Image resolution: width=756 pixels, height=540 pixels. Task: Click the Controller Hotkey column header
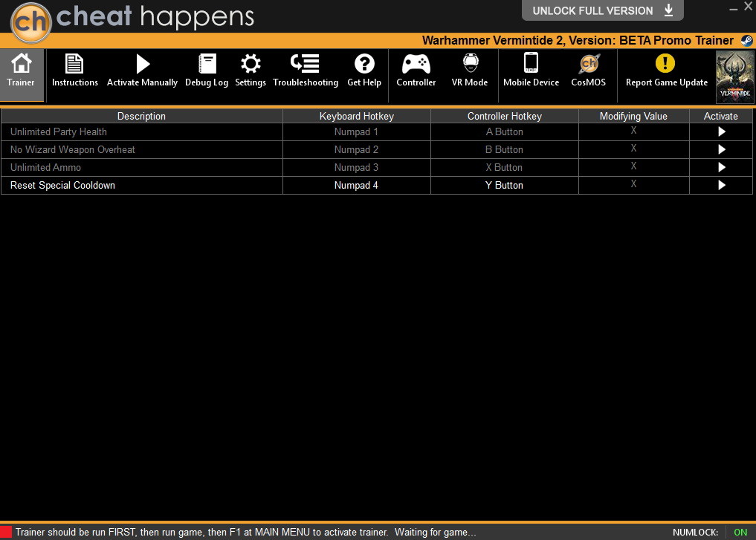(504, 116)
